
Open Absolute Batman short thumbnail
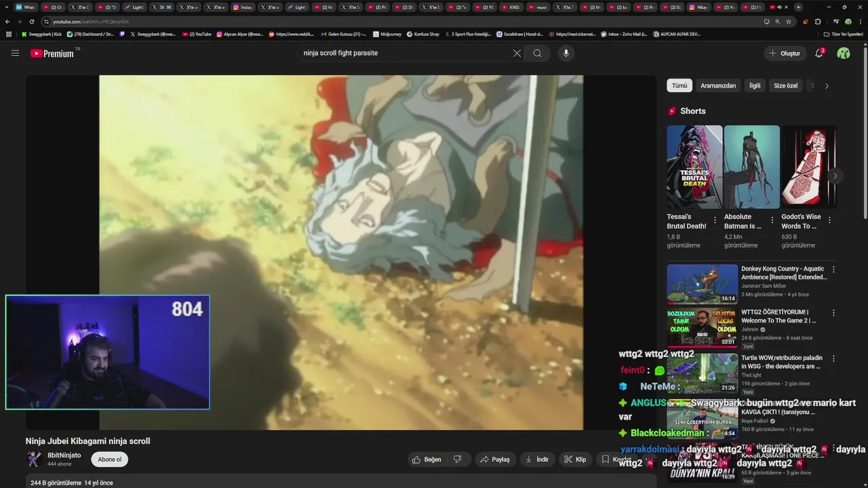752,167
